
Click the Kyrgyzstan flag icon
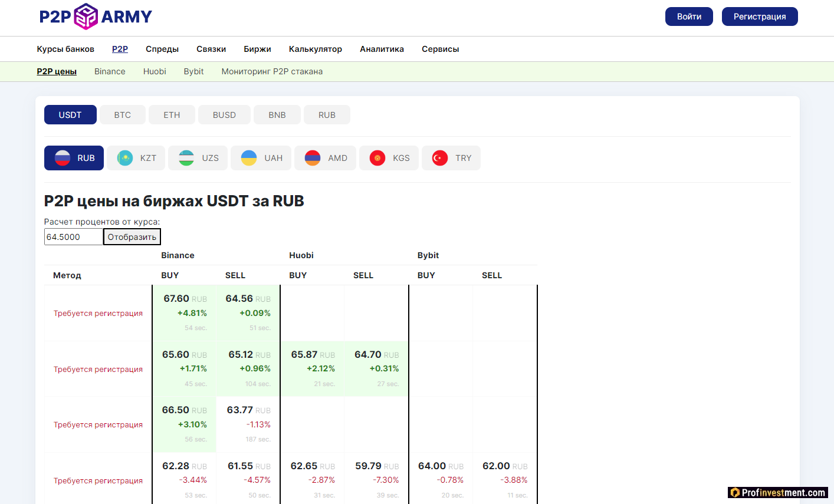coord(377,158)
